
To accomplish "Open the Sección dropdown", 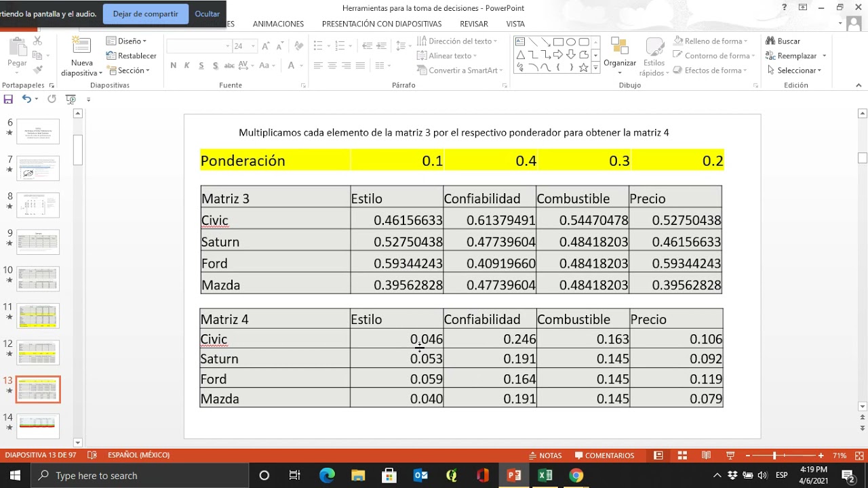I will [128, 70].
